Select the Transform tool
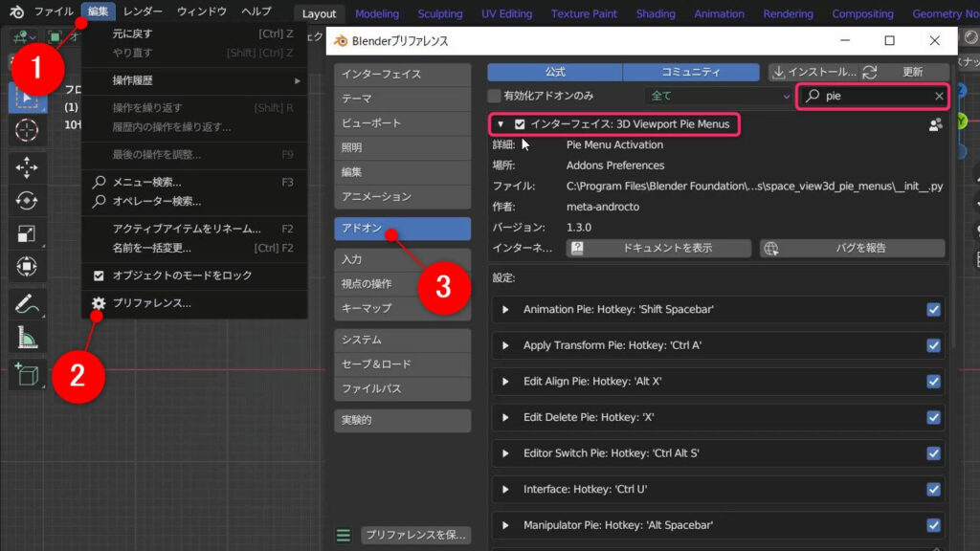Screen dimensions: 980x551 [26, 267]
